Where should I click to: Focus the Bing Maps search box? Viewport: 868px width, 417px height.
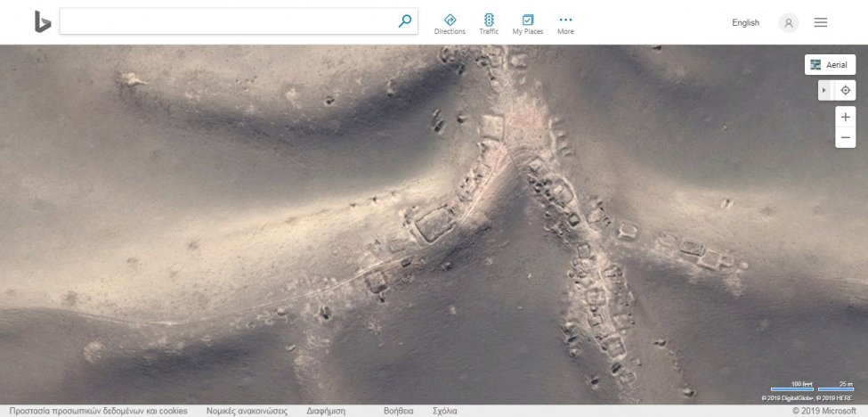click(239, 21)
